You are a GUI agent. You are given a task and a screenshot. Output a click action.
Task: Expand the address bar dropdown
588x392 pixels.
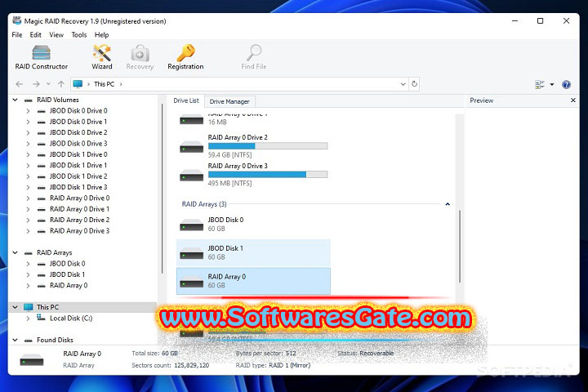coord(403,84)
